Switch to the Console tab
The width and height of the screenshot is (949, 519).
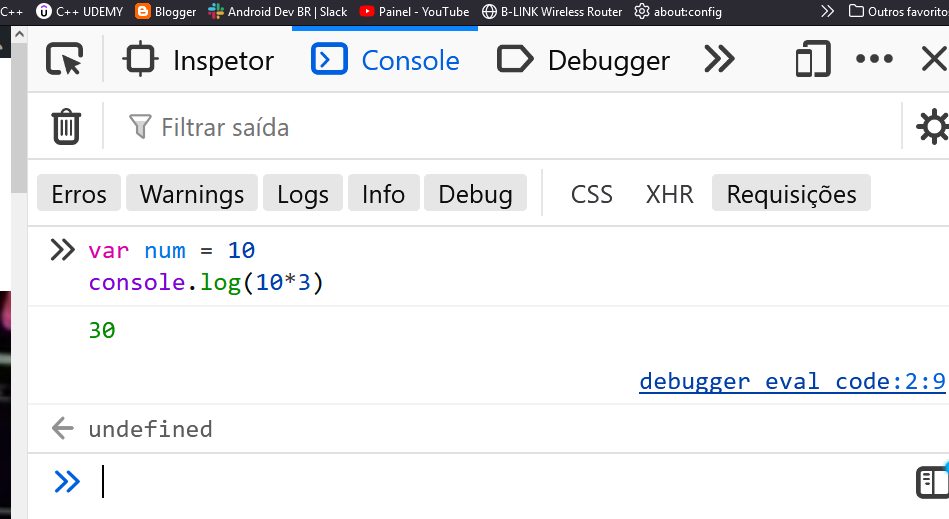coord(385,60)
